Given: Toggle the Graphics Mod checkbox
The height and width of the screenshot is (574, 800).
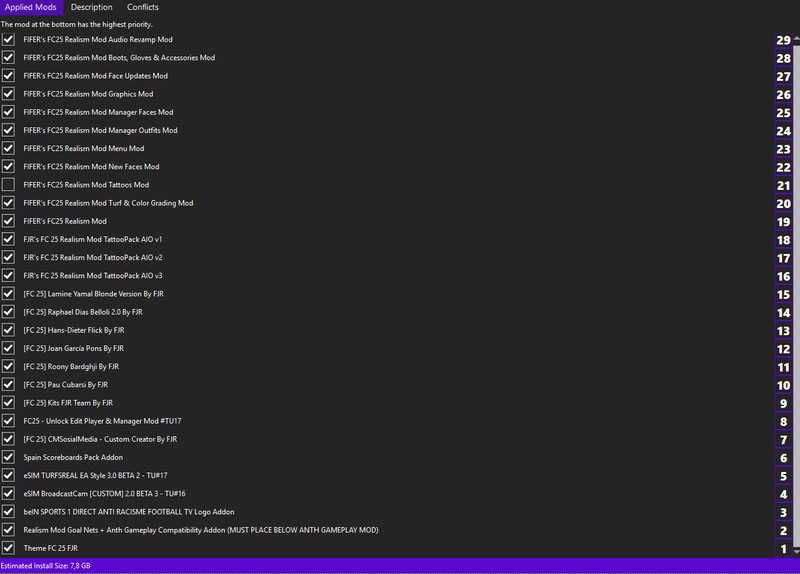Looking at the screenshot, I should pyautogui.click(x=8, y=94).
